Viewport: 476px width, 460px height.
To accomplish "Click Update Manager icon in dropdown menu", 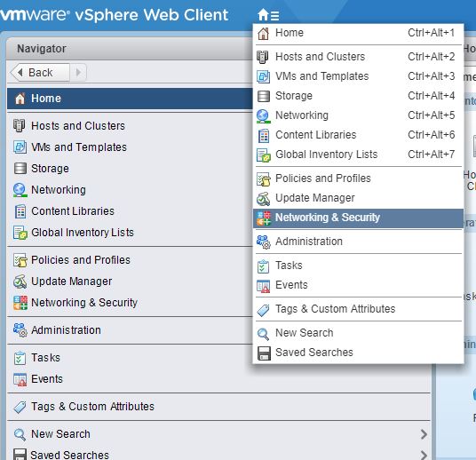I will 263,199.
